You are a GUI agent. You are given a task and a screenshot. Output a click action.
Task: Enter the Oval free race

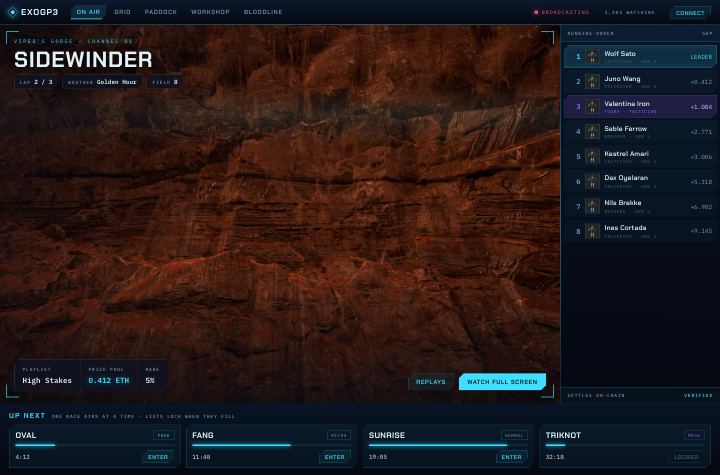(158, 457)
